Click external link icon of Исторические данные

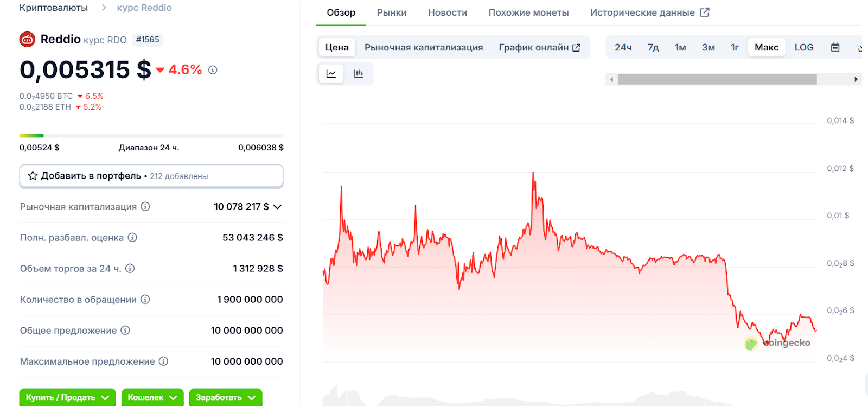tap(705, 12)
